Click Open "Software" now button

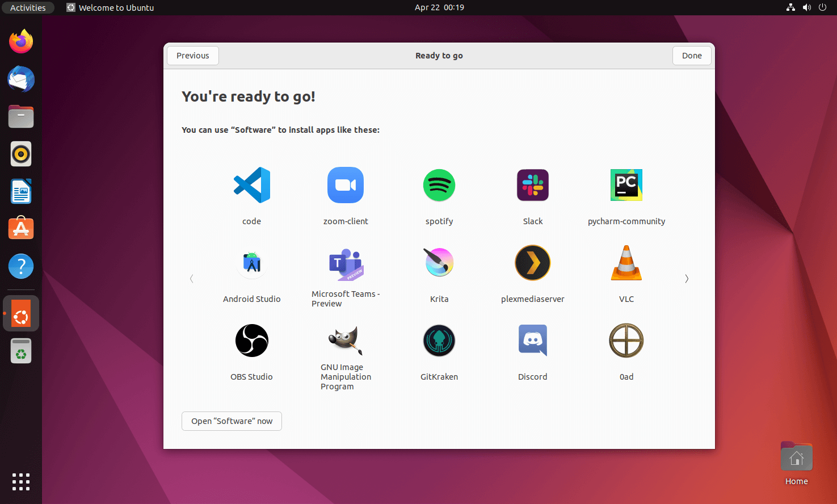pyautogui.click(x=232, y=421)
